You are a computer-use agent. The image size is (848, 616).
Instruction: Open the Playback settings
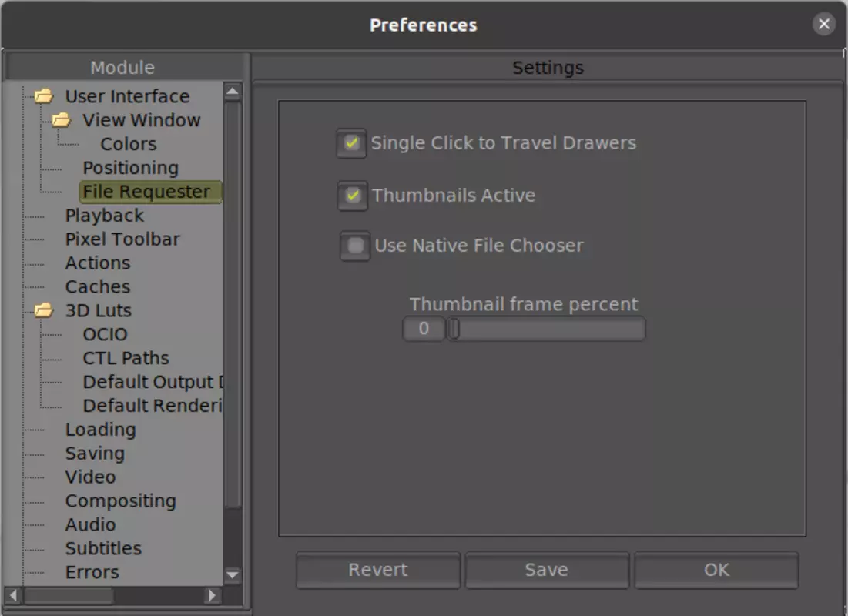coord(105,216)
